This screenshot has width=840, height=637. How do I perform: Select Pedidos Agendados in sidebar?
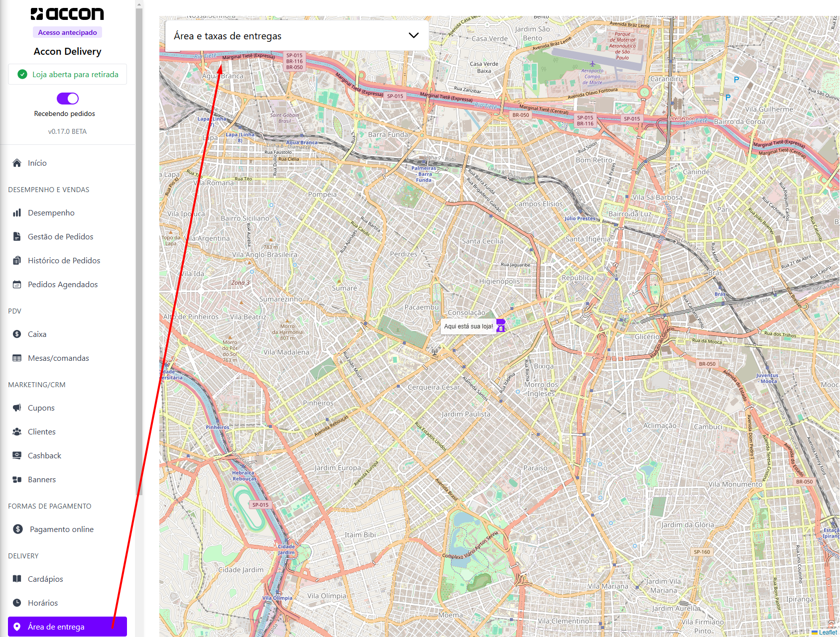click(x=68, y=284)
